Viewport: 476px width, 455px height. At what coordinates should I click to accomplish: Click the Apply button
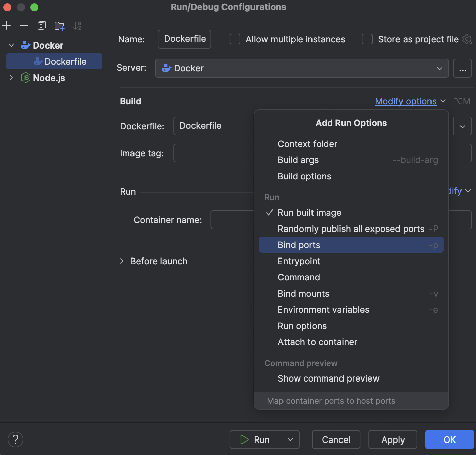392,439
